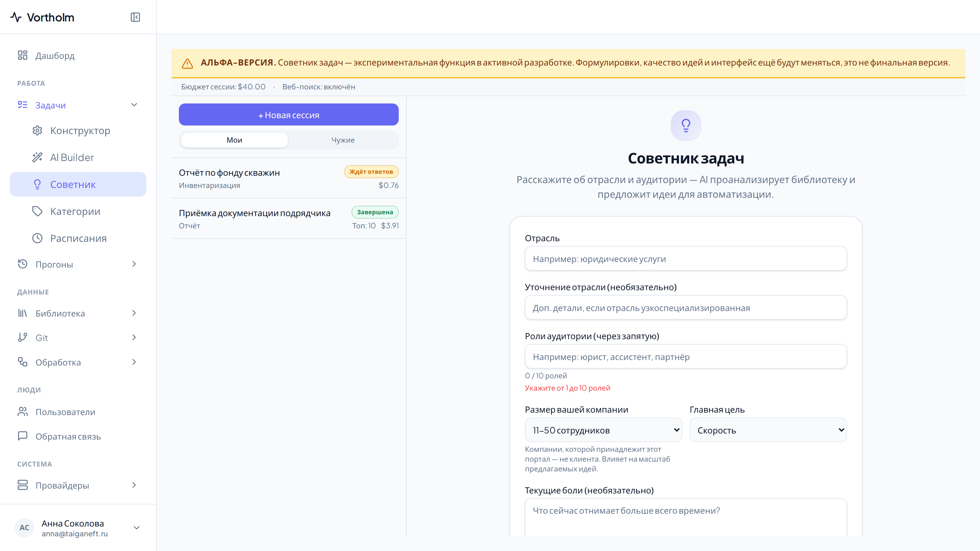This screenshot has height=551, width=980.
Task: Focus the Текущие боли text area
Action: 686,518
